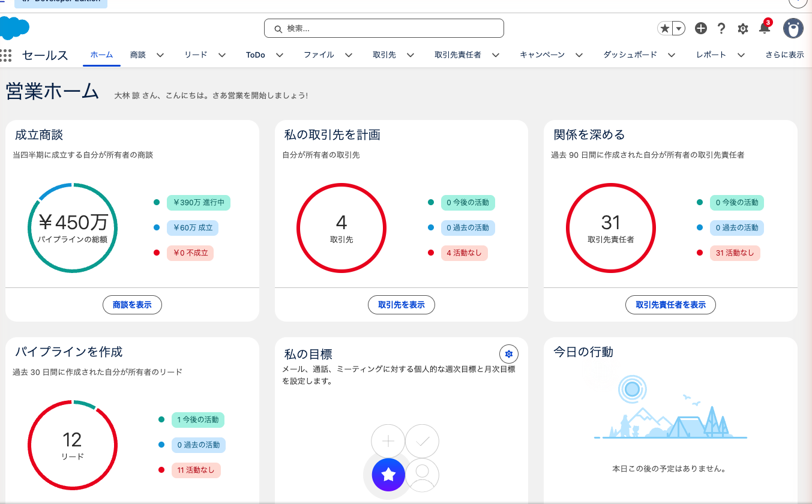Select the ホーム tab

click(x=101, y=55)
